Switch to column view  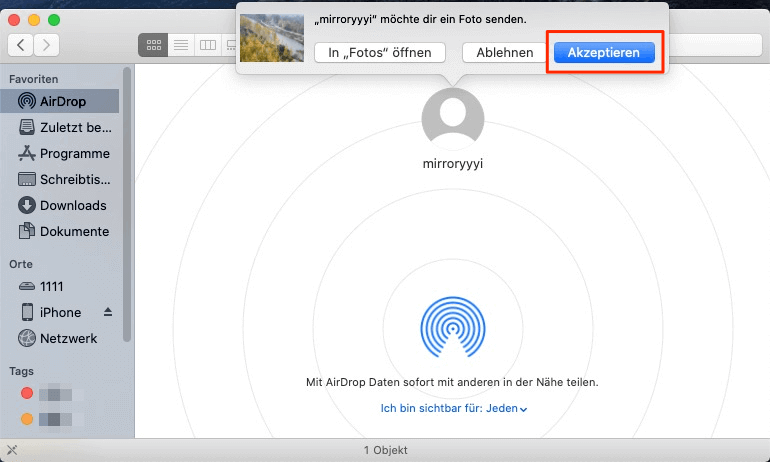coord(208,45)
